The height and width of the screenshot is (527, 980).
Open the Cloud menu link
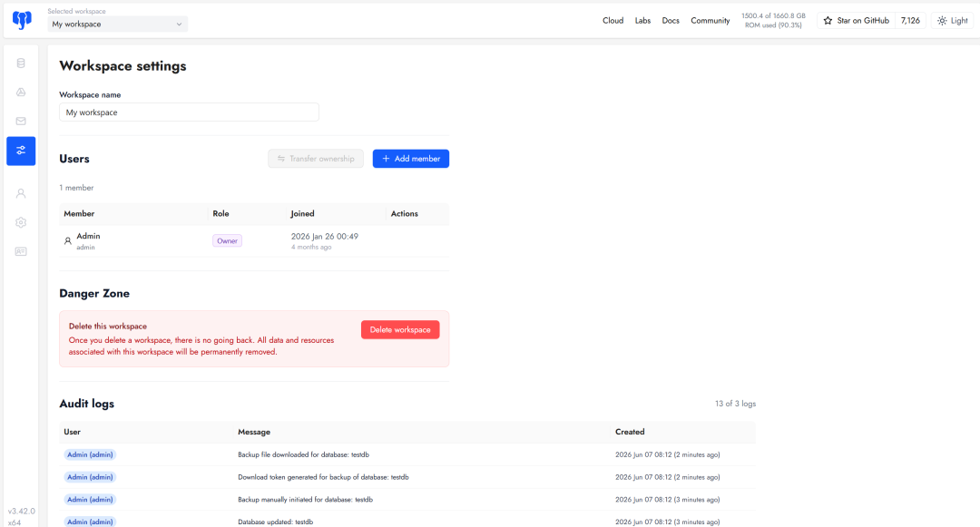tap(612, 21)
